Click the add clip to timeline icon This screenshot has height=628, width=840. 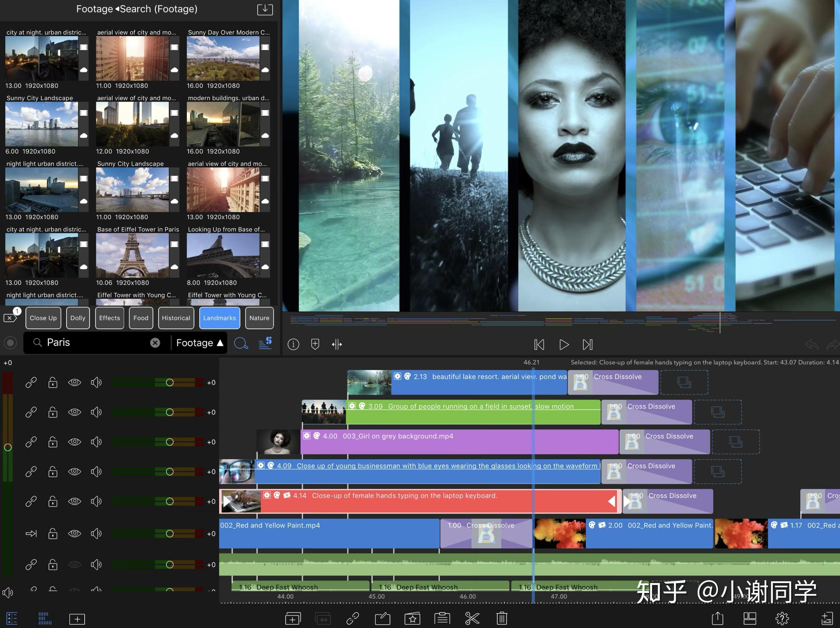tap(293, 618)
